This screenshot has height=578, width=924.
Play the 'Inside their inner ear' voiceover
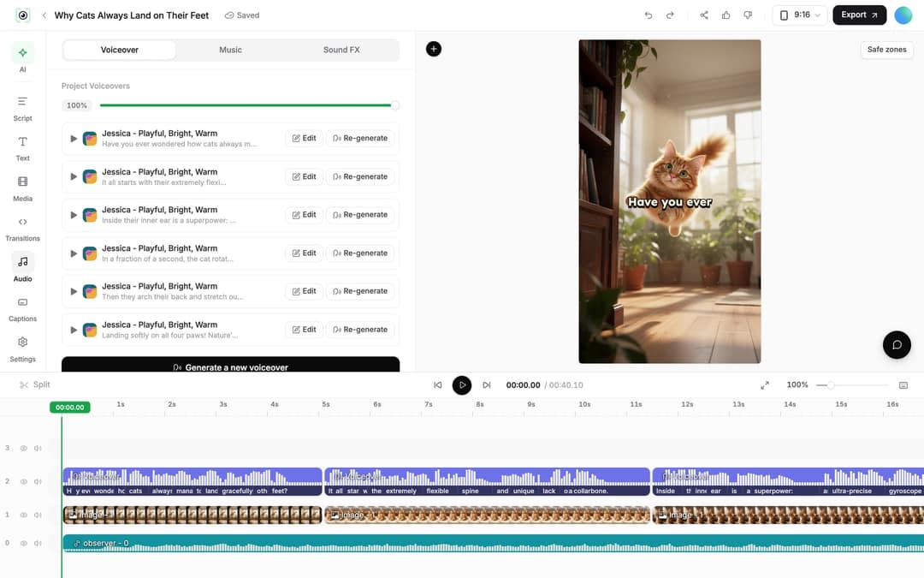[x=74, y=215]
